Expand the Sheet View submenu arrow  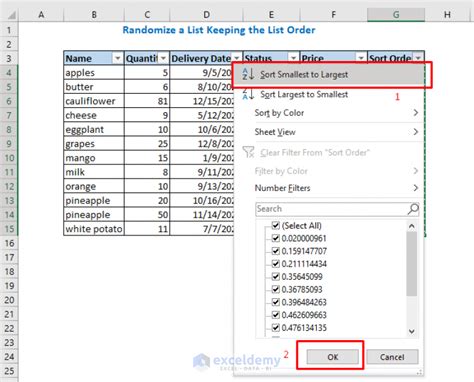pos(415,132)
